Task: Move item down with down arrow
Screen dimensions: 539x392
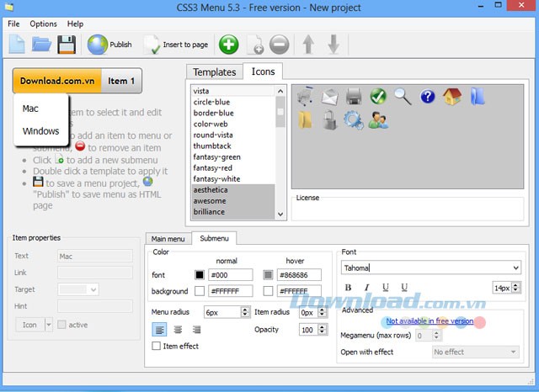Action: click(x=334, y=45)
